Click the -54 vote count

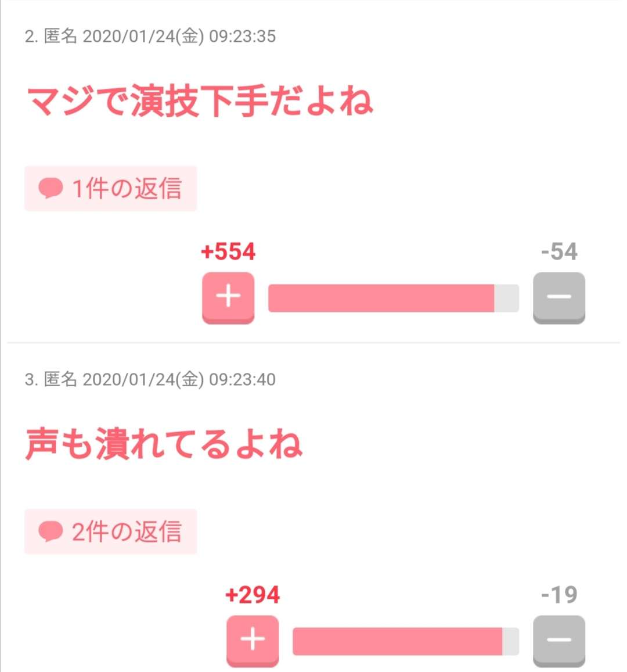[559, 251]
